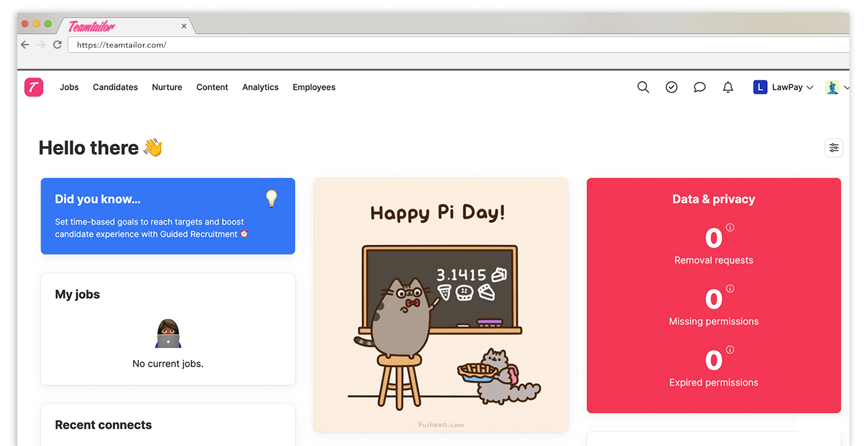Open the user avatar menu
Viewport: 868px width, 446px height.
click(836, 87)
